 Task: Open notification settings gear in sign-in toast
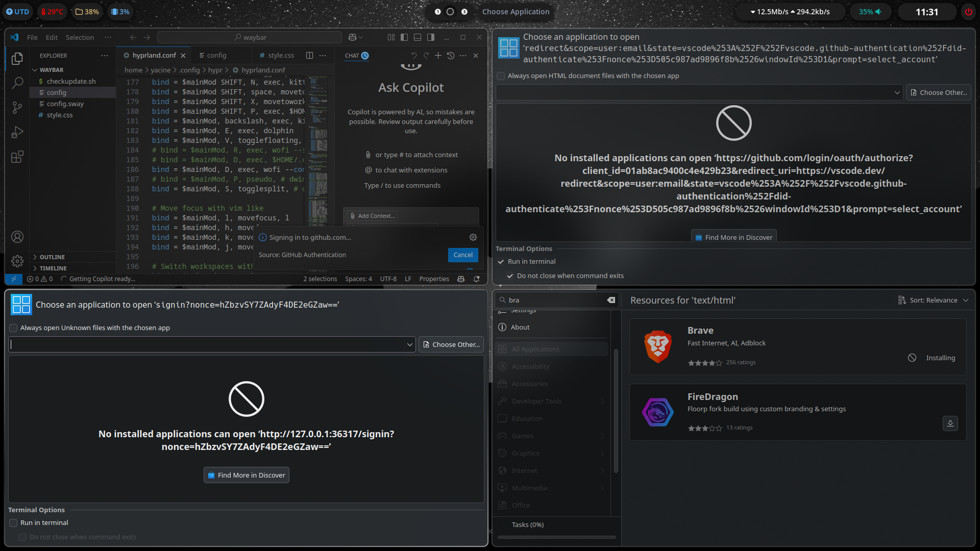[x=473, y=237]
